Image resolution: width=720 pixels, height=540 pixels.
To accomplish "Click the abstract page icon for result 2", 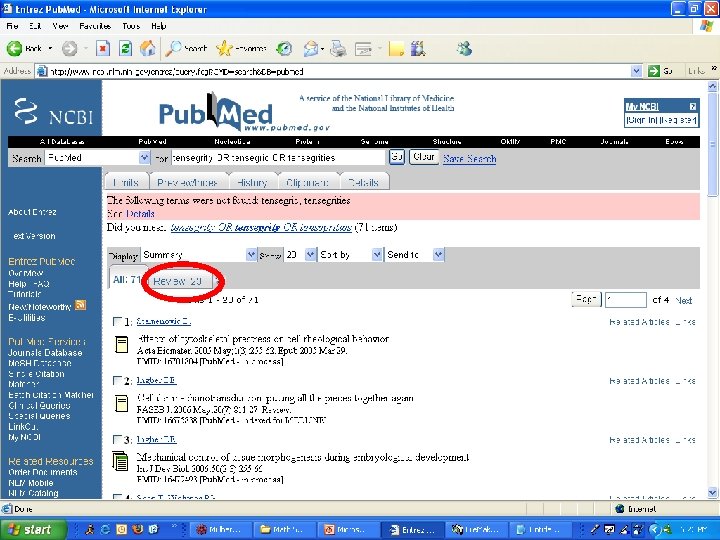I will pos(122,404).
